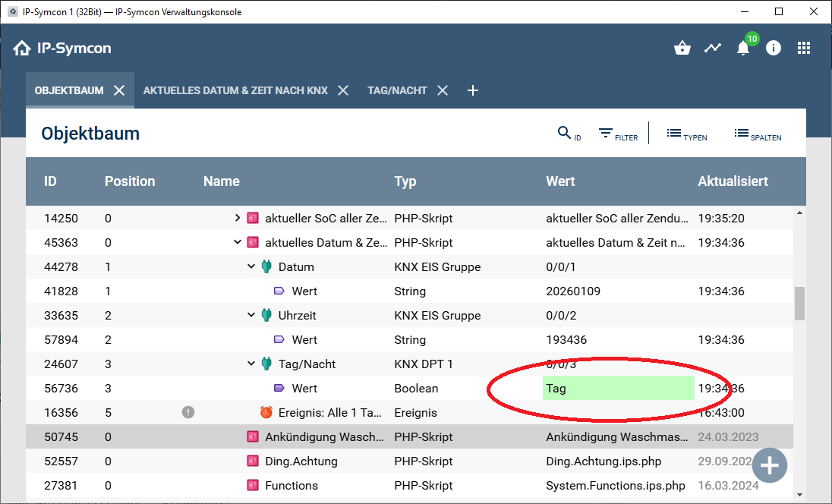Switch to 'Aktuelles Datum & Zeit nach KNX' tab
832x504 pixels.
click(x=235, y=90)
